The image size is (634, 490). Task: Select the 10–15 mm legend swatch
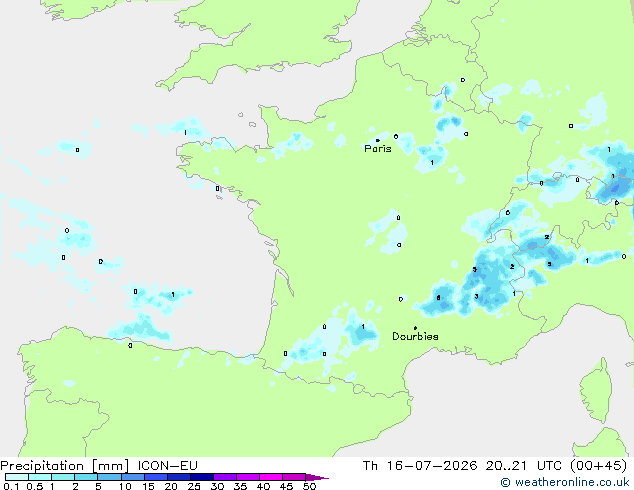[132, 477]
